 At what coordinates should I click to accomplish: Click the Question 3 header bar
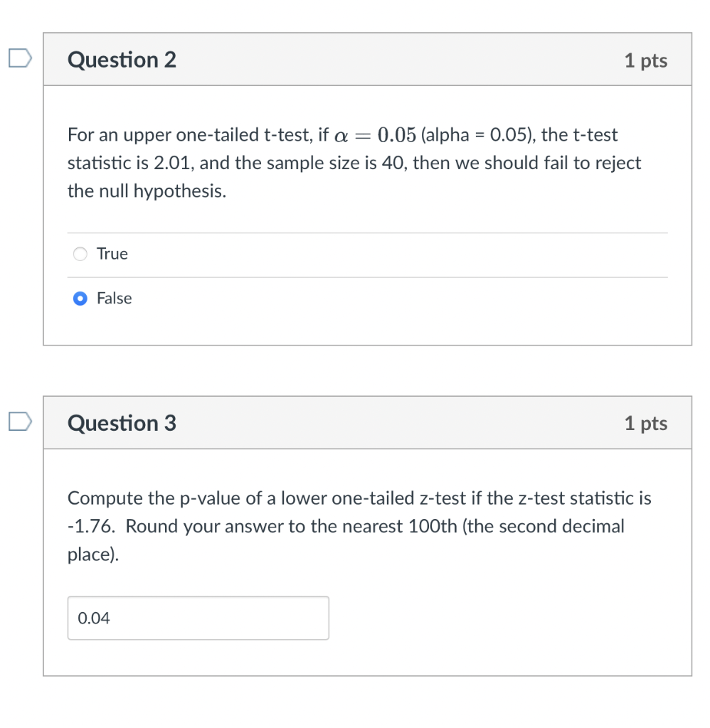tap(367, 423)
